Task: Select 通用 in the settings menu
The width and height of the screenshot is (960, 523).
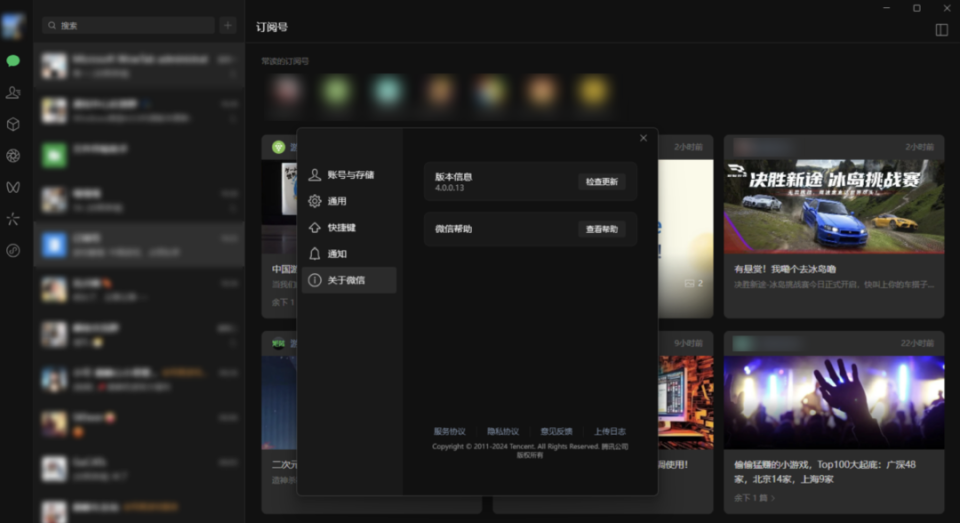Action: pyautogui.click(x=349, y=201)
